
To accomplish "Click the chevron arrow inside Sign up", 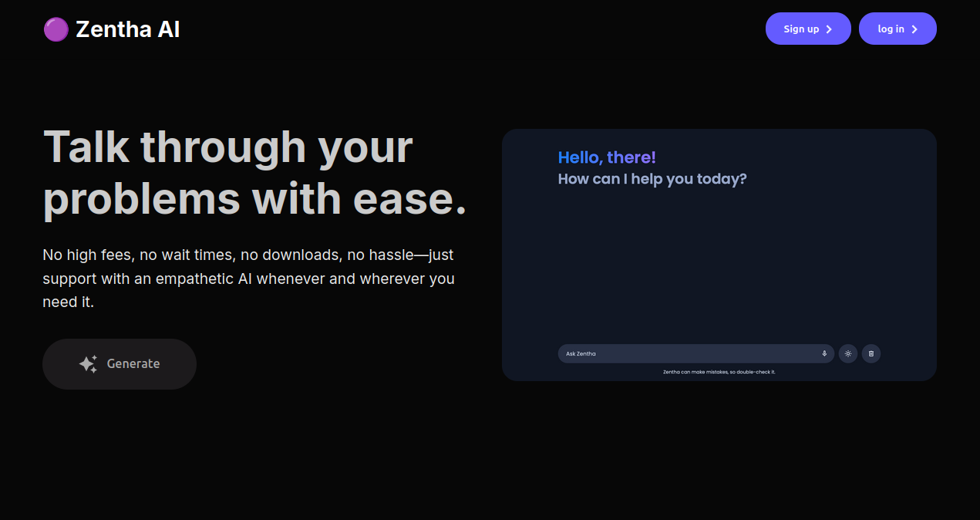I will click(829, 29).
